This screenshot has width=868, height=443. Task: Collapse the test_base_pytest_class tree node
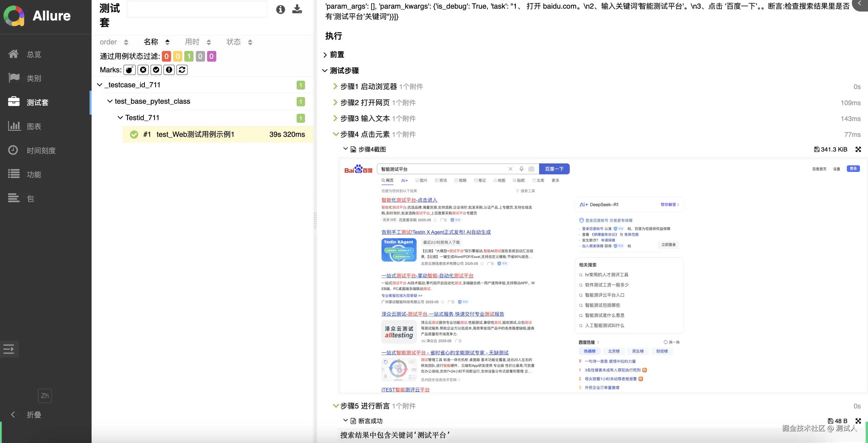(110, 101)
